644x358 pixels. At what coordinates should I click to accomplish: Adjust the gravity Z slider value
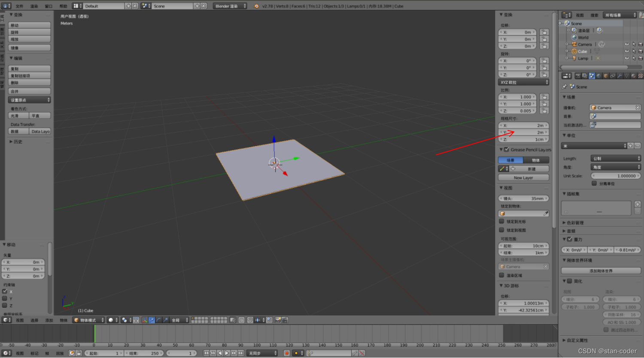[x=627, y=250]
